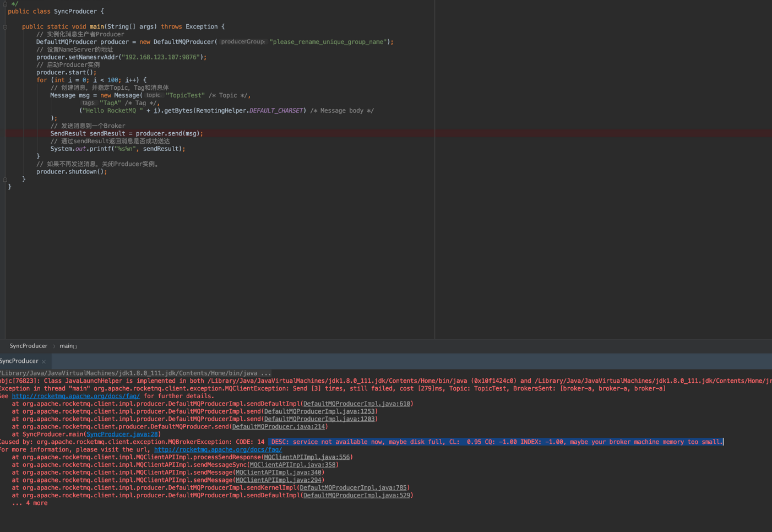Screen dimensions: 772x532
Task: Open DefaultMQProducerImpl.java:529 stack trace link
Action: (x=356, y=496)
